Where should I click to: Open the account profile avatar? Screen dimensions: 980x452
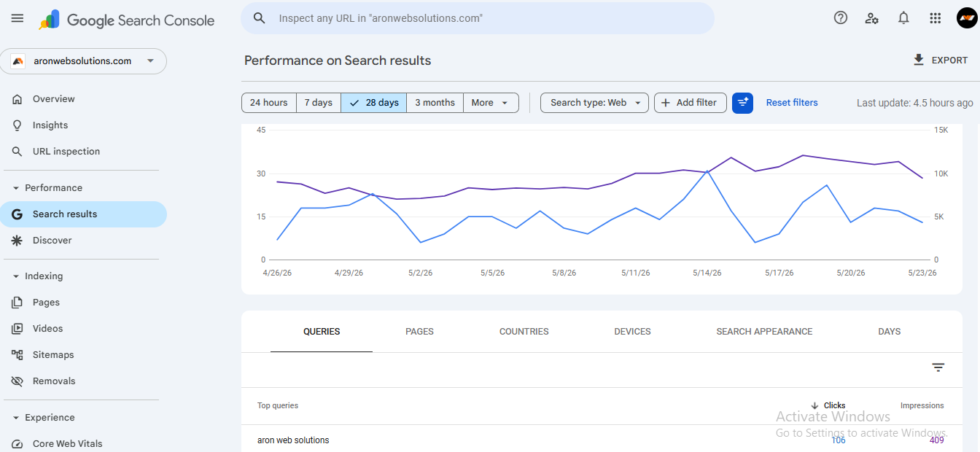(x=967, y=18)
